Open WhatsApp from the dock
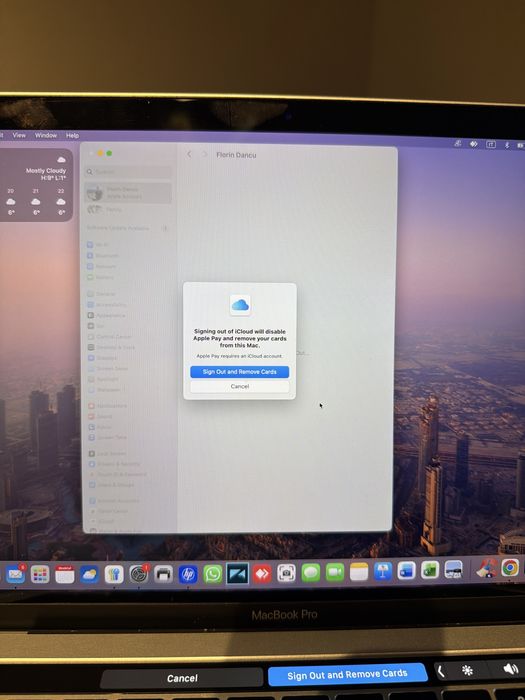 pyautogui.click(x=213, y=574)
